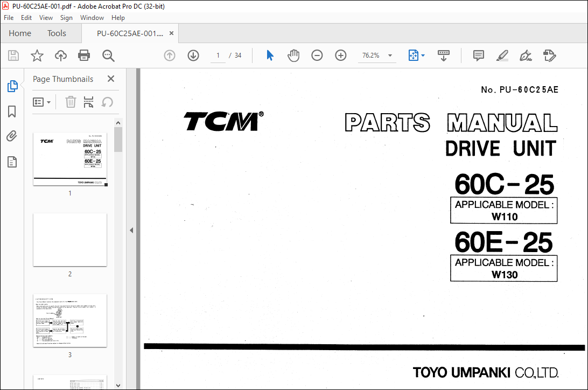Switch to the Home tab
588x390 pixels.
[20, 33]
